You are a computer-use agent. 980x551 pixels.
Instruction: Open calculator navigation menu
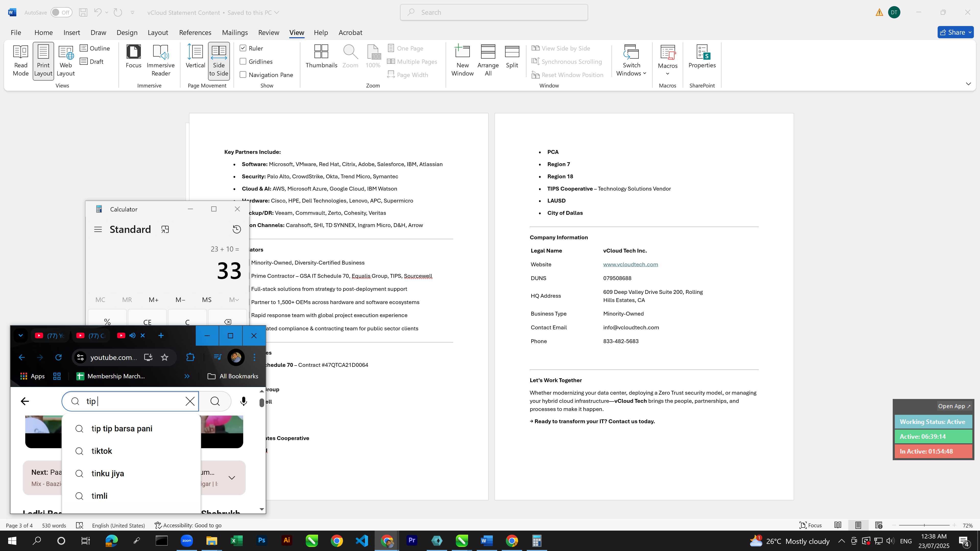point(98,229)
